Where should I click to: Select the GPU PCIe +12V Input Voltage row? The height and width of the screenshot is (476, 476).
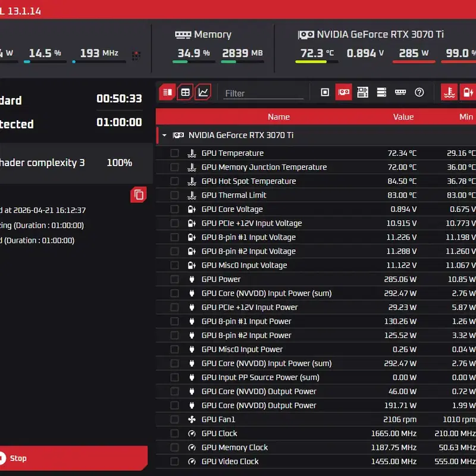pos(316,223)
